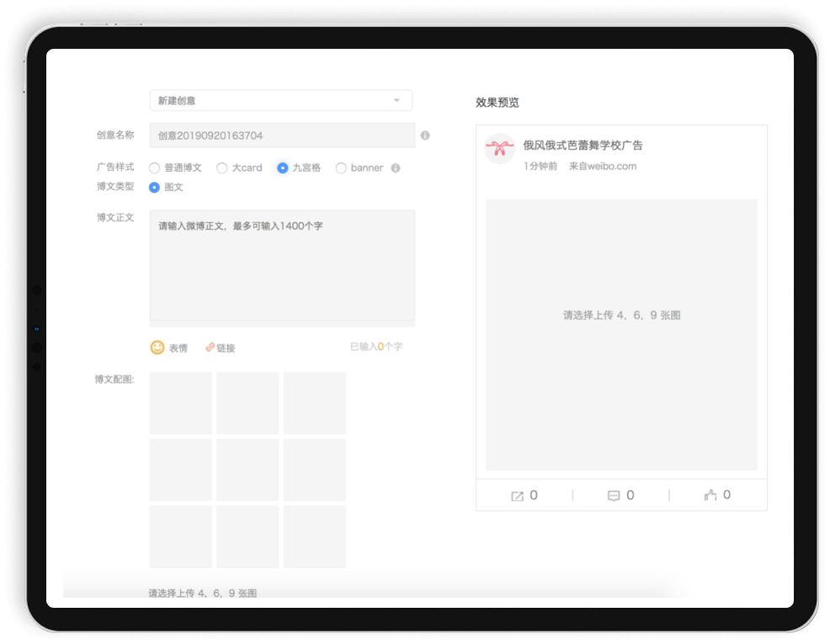Click the 链接 insert link text
The height and width of the screenshot is (644, 830).
coord(226,348)
